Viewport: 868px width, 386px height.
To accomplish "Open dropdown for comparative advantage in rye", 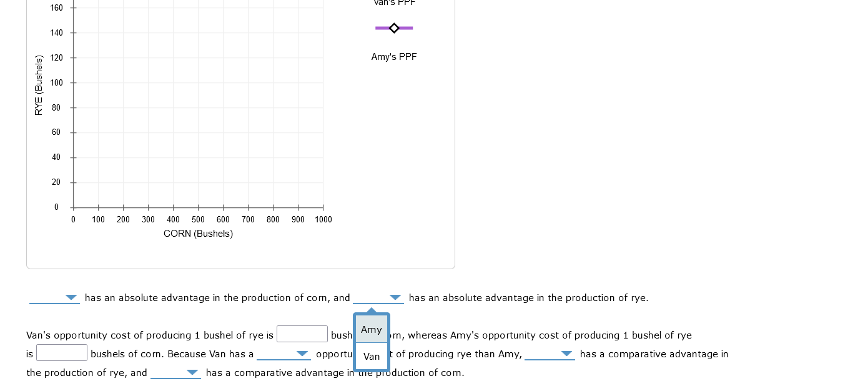I will [x=550, y=354].
